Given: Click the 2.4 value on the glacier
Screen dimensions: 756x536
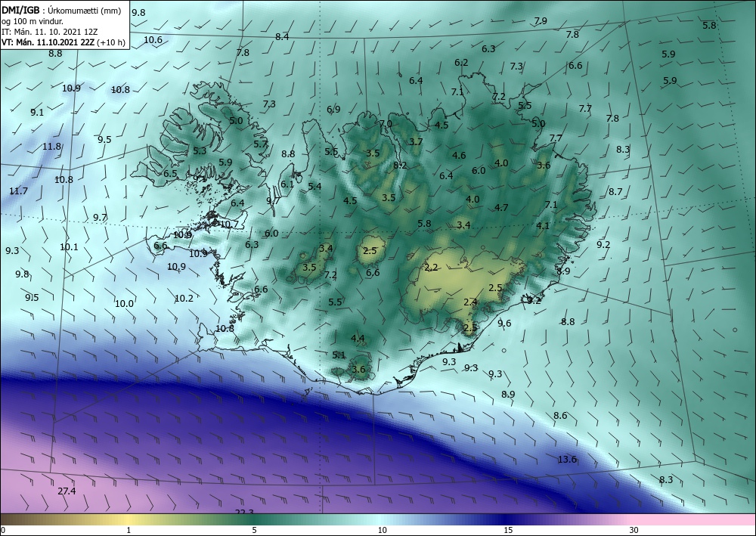Looking at the screenshot, I should (x=470, y=302).
